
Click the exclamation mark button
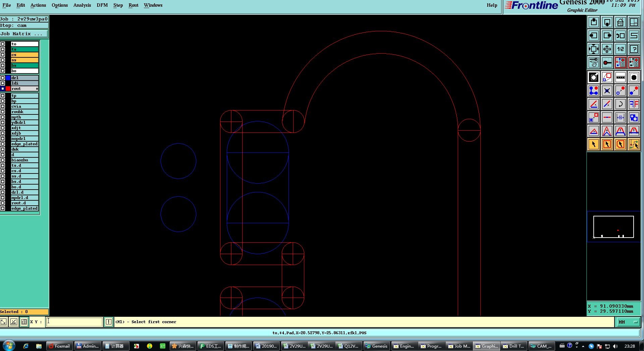[109, 322]
